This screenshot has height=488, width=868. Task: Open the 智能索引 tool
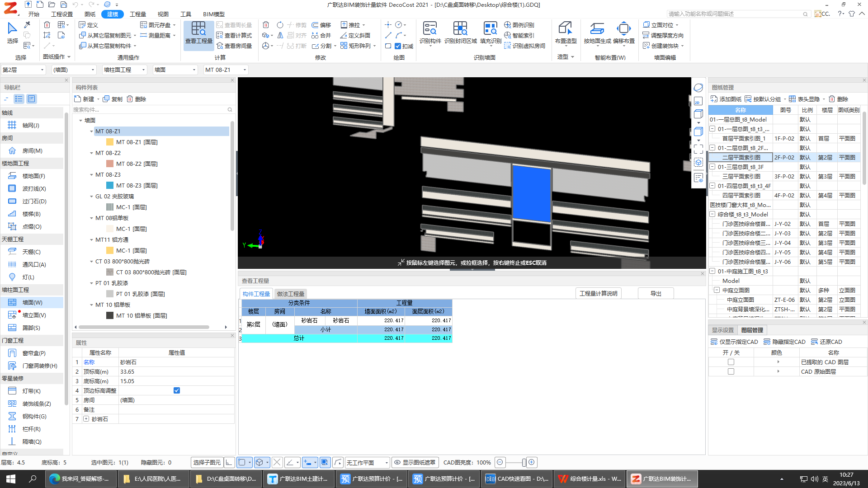pos(519,35)
